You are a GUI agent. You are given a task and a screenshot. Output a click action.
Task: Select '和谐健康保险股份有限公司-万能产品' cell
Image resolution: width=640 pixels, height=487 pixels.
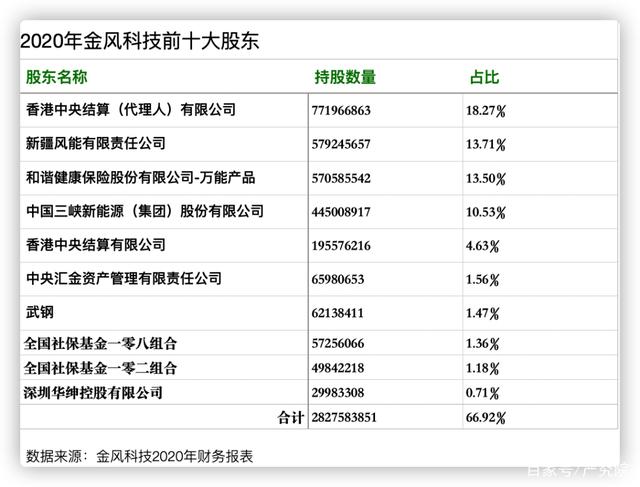[x=141, y=178]
